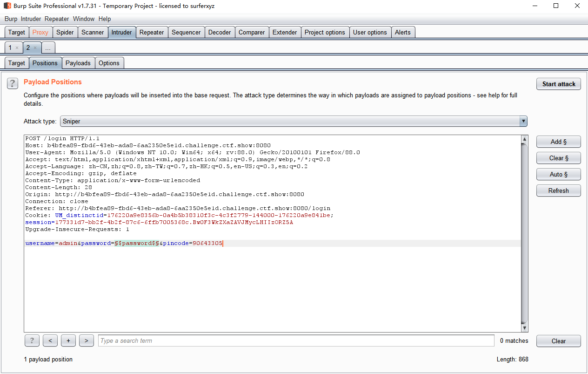Close Intruder attack tab 1
The image size is (588, 374).
17,48
